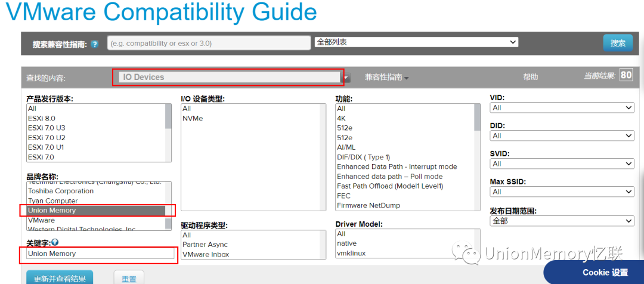This screenshot has height=284, width=644.
Task: Expand the 兼容性指南 menu
Action: pos(386,78)
